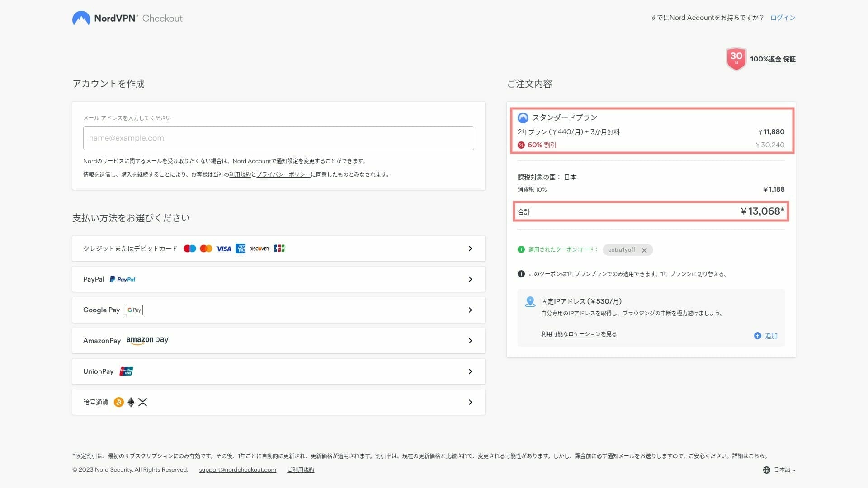Image resolution: width=868 pixels, height=488 pixels.
Task: Click the XRP crypto icon
Action: [143, 402]
